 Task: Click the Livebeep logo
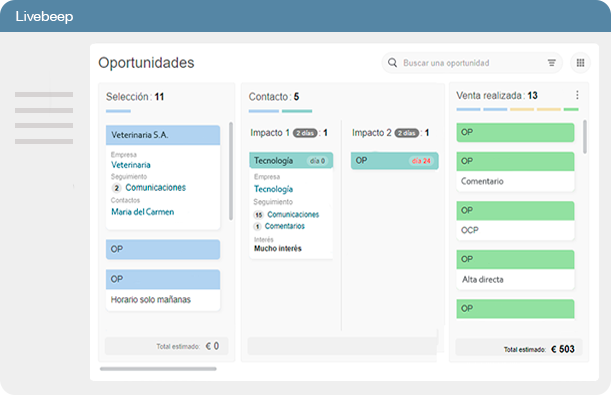pos(44,16)
